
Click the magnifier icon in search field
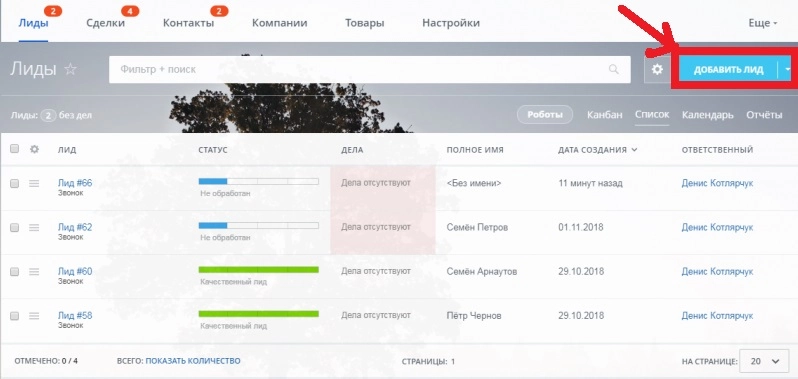coord(614,69)
